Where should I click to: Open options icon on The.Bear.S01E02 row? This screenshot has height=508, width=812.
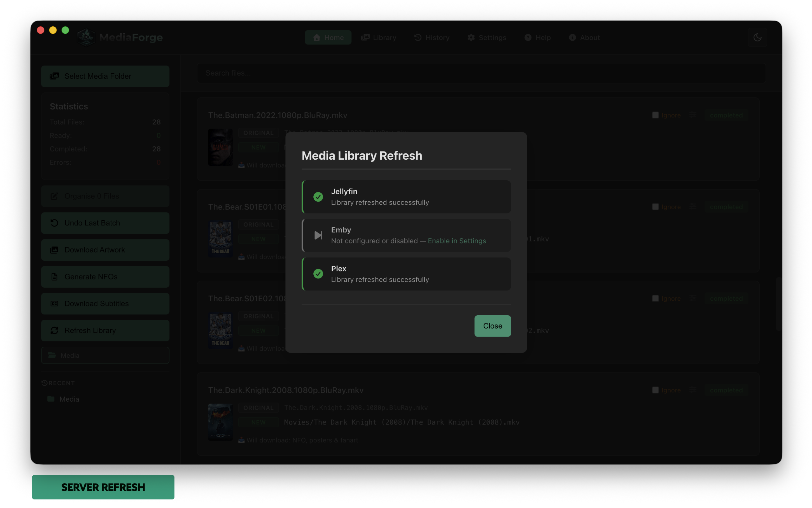(692, 298)
